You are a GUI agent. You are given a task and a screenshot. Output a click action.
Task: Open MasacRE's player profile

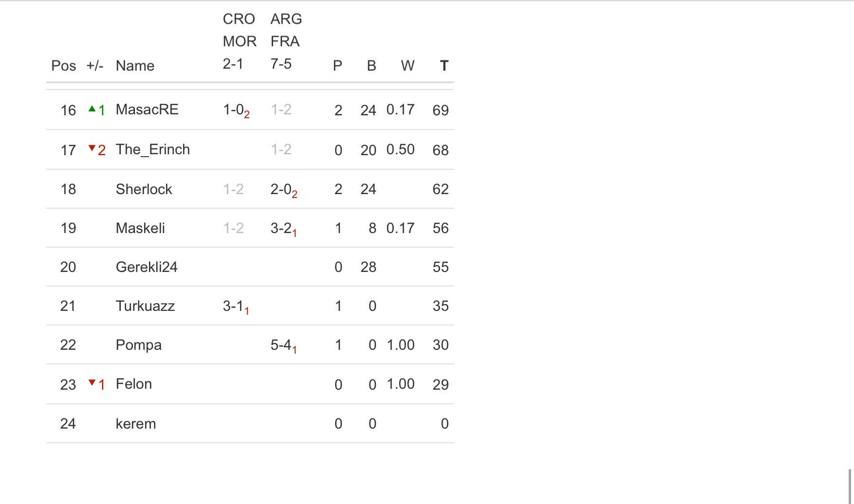147,109
